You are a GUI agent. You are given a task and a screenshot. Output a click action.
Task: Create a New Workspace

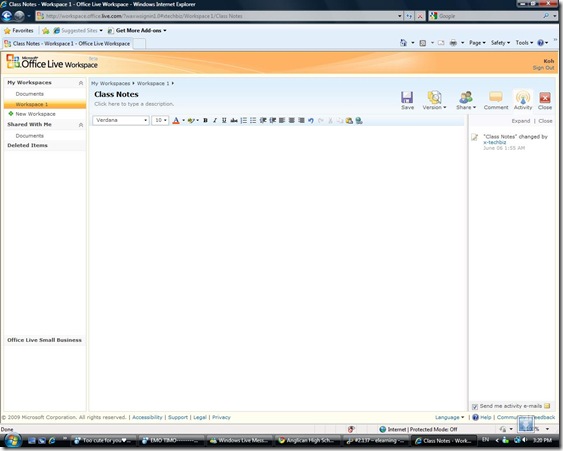tap(35, 114)
